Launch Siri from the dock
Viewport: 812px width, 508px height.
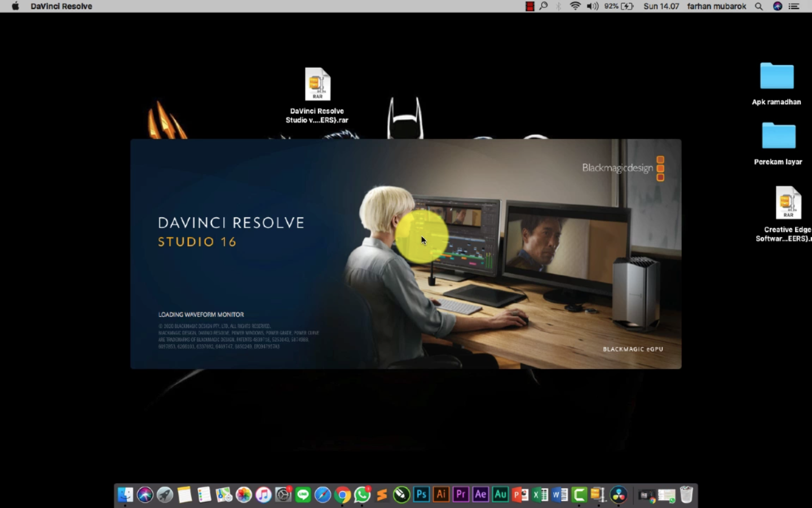(x=145, y=495)
